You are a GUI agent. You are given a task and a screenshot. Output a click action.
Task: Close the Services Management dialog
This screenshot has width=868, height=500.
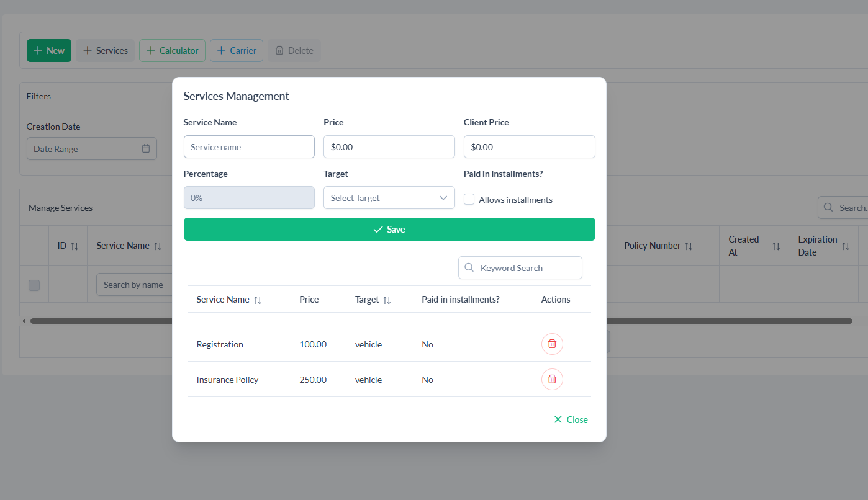571,420
